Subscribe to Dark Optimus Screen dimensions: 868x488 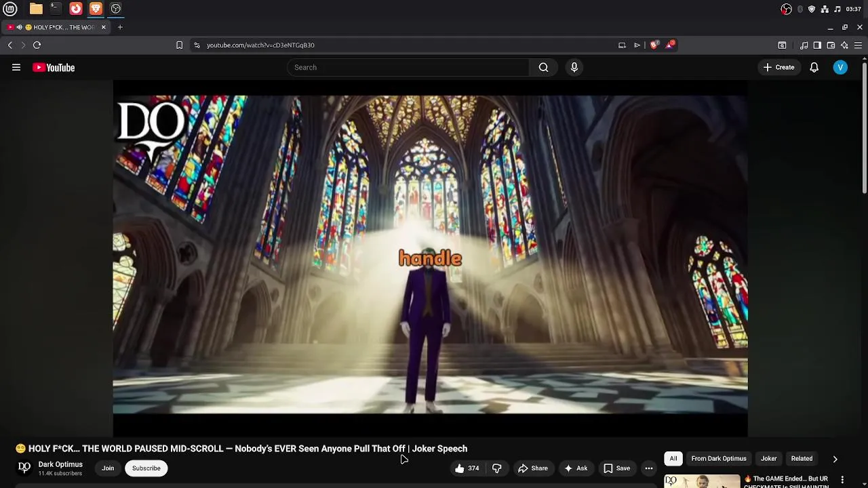(x=146, y=468)
